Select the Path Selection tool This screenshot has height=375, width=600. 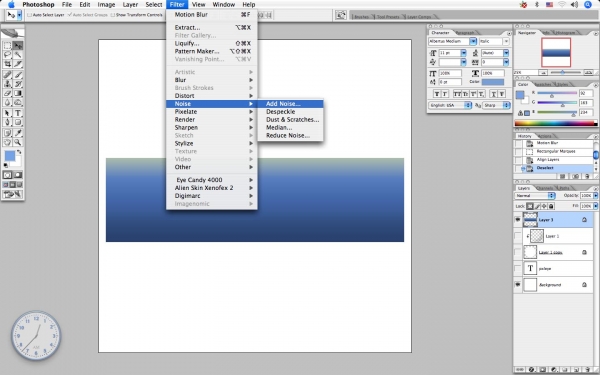point(7,113)
